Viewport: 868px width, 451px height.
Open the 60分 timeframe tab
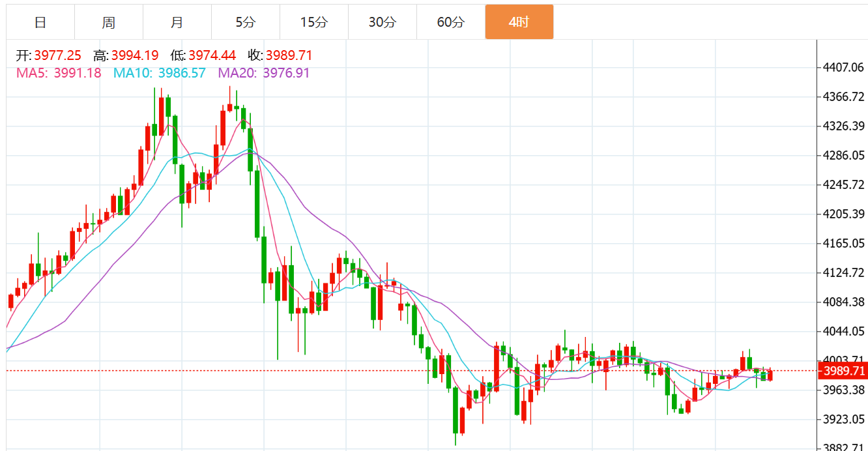[x=451, y=22]
